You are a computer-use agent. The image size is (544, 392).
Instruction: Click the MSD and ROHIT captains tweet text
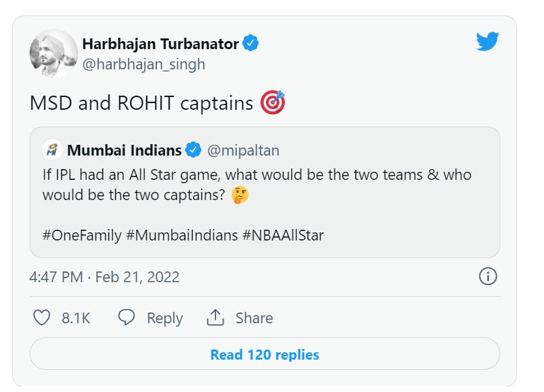(141, 103)
